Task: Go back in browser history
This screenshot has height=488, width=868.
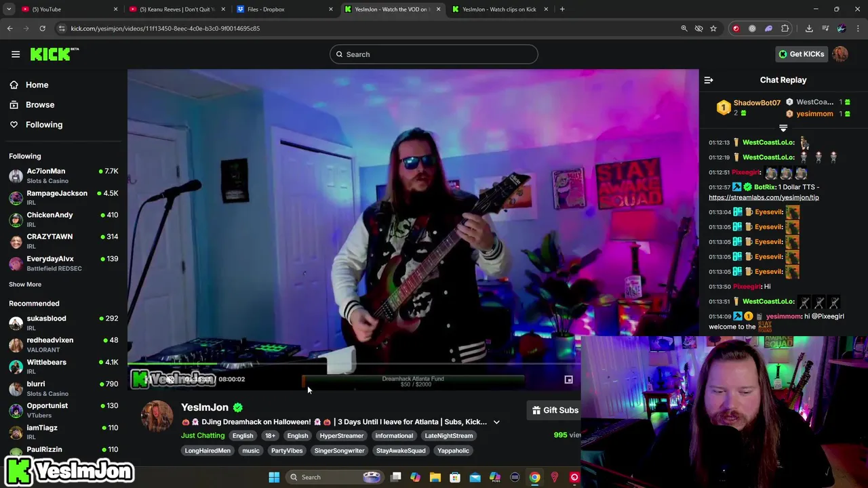Action: tap(9, 28)
